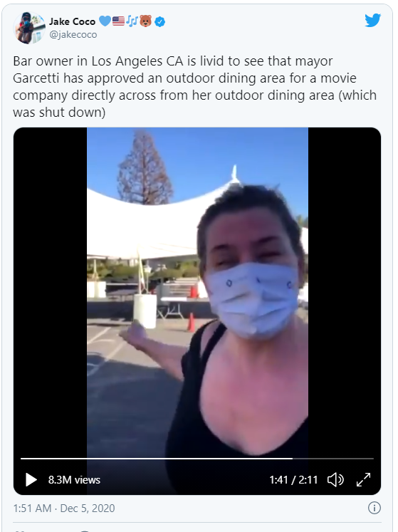Viewport: 398px width, 532px height.
Task: Click the 1:41 / 2:11 time display
Action: point(293,480)
